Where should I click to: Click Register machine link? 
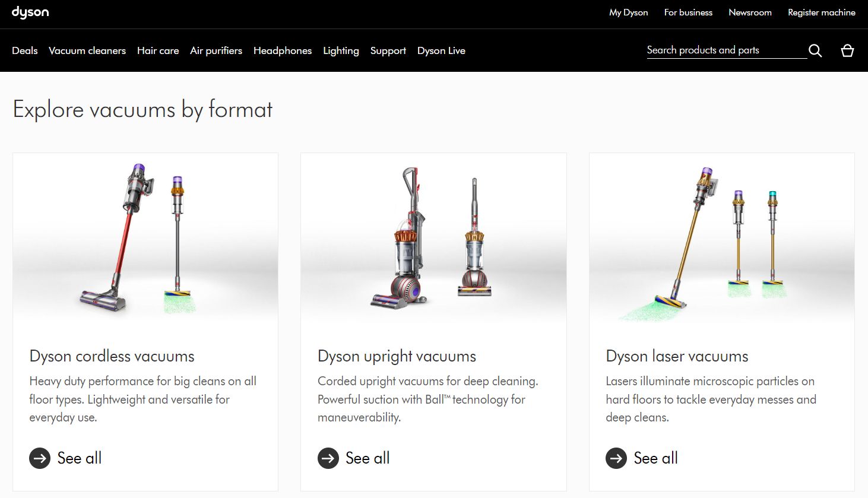[822, 12]
